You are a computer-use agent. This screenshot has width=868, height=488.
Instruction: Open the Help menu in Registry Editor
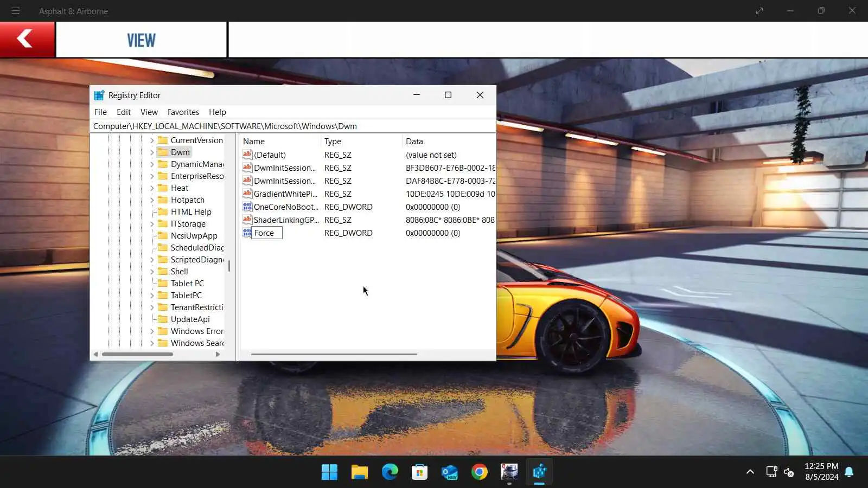click(218, 112)
